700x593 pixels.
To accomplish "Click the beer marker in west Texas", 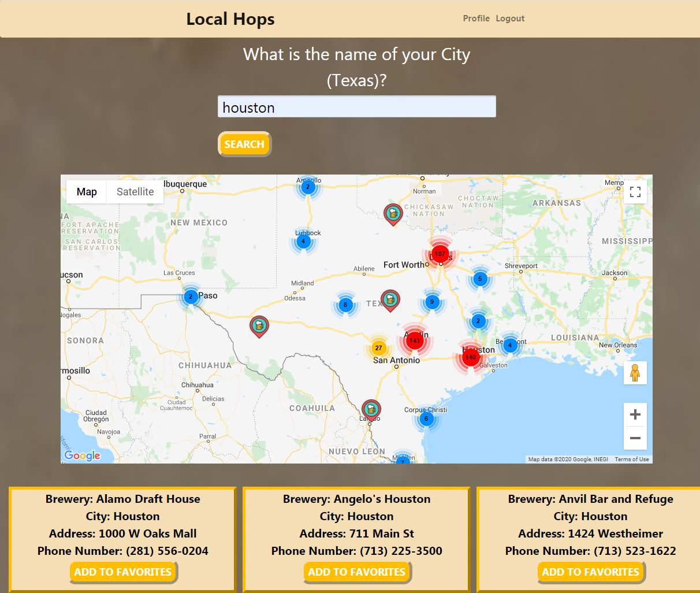I will [259, 327].
